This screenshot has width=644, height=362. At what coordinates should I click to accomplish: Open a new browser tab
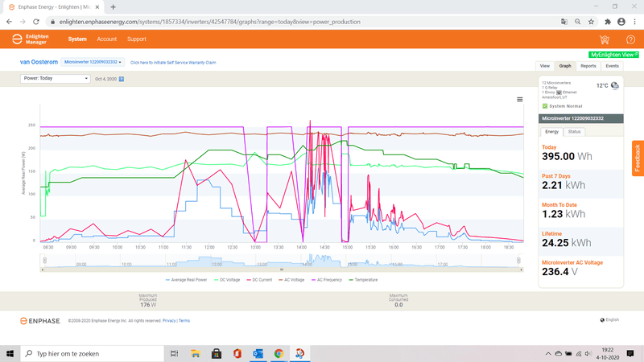(x=113, y=7)
